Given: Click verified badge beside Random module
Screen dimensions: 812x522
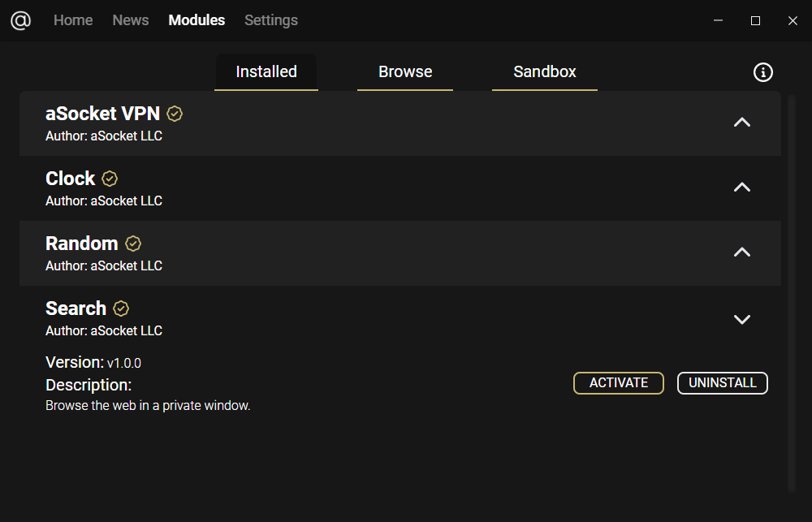Looking at the screenshot, I should point(133,244).
